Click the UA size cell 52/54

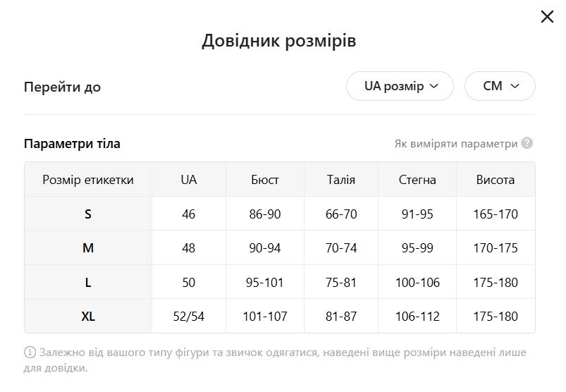coord(188,317)
